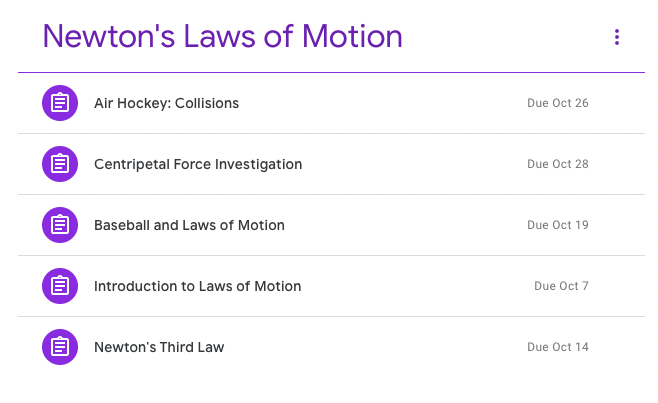Click the Due Oct 14 date

click(558, 347)
